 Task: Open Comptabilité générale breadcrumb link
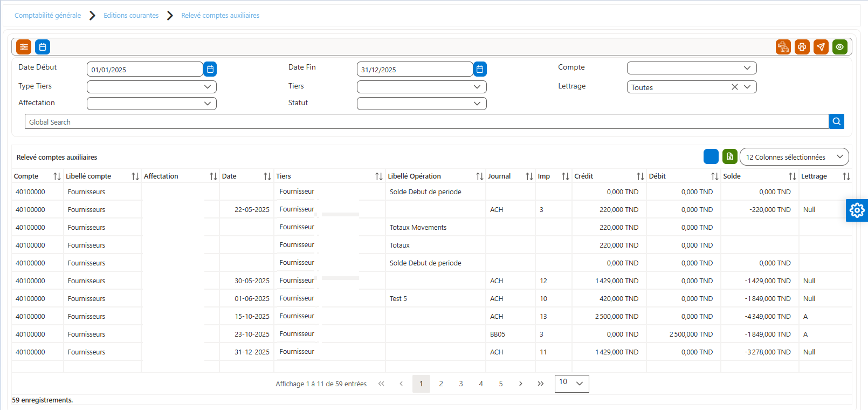coord(47,16)
